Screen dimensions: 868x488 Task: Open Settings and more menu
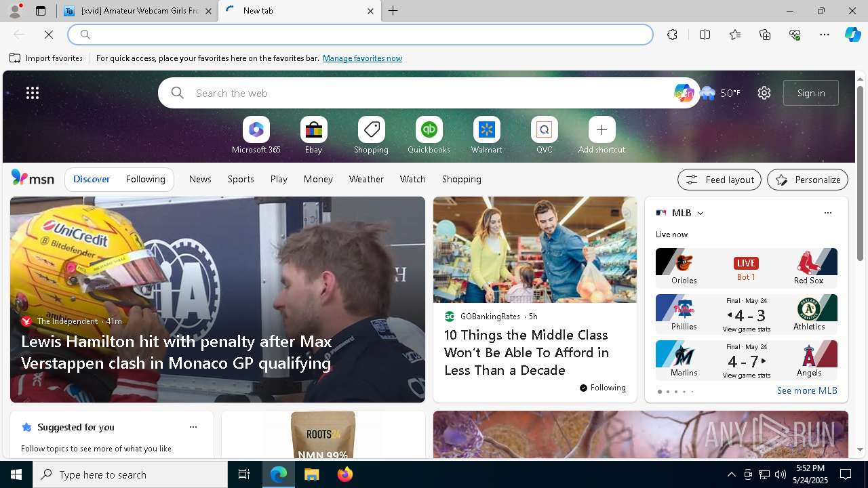pyautogui.click(x=825, y=35)
